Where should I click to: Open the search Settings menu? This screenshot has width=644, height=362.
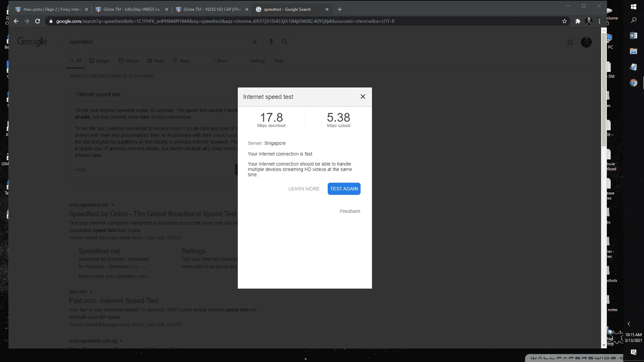[257, 61]
